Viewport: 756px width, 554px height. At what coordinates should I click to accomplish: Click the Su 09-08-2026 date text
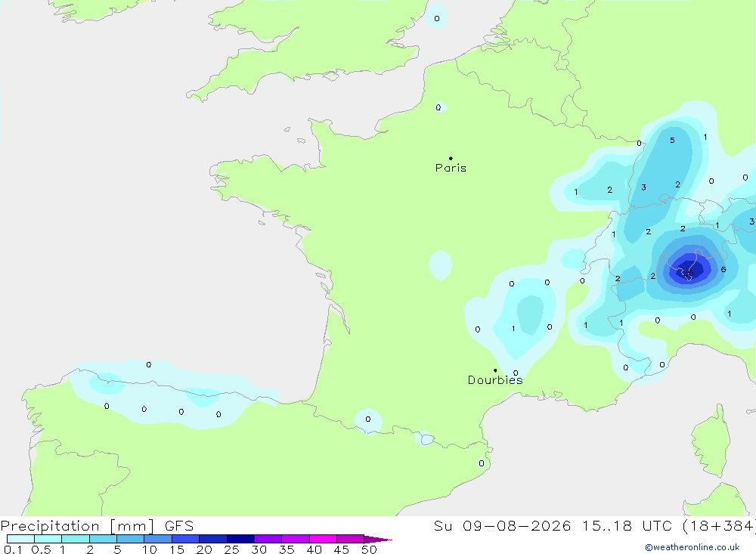(502, 526)
